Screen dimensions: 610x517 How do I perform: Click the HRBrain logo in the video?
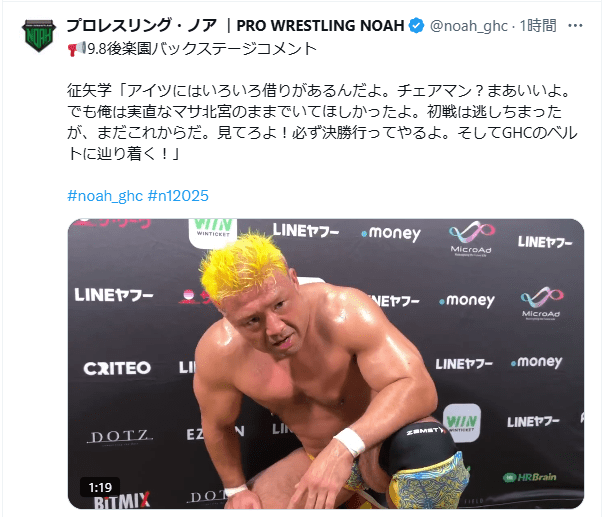click(529, 477)
